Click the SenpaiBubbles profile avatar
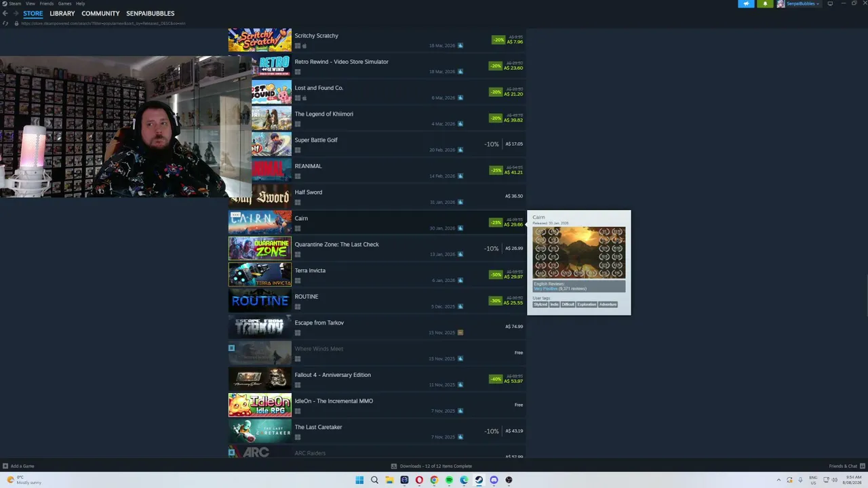This screenshot has width=868, height=488. pyautogui.click(x=781, y=3)
